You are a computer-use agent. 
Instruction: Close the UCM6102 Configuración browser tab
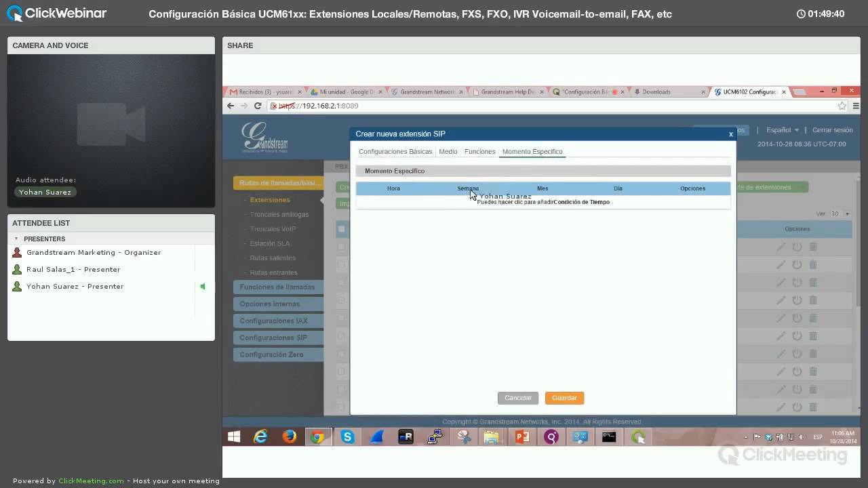[x=784, y=91]
